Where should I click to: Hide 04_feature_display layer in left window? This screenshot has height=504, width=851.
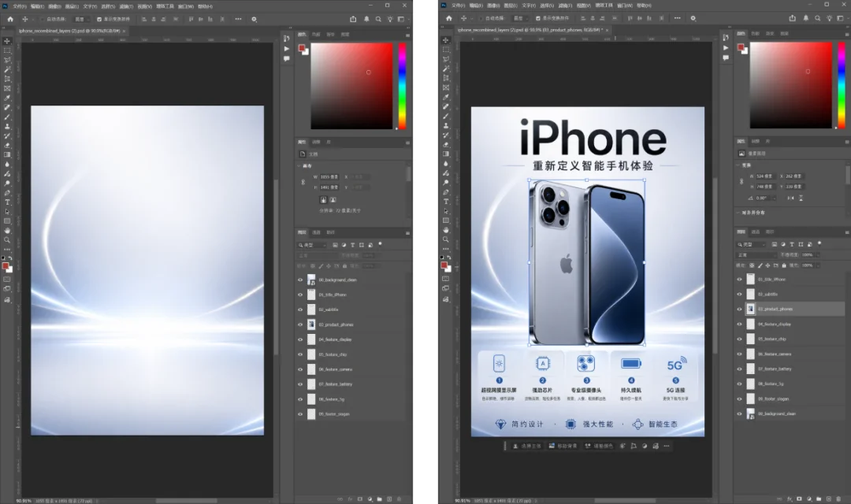[x=300, y=339]
